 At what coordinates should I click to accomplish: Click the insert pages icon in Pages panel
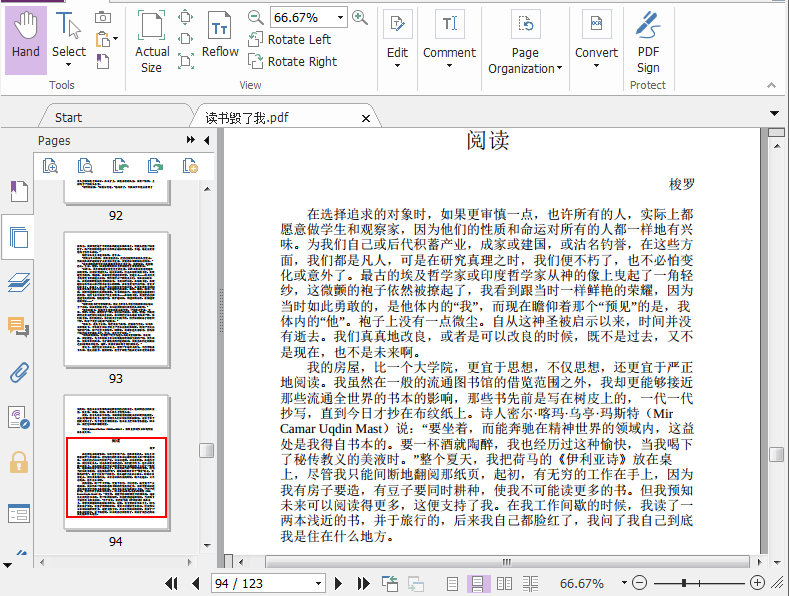click(x=190, y=166)
